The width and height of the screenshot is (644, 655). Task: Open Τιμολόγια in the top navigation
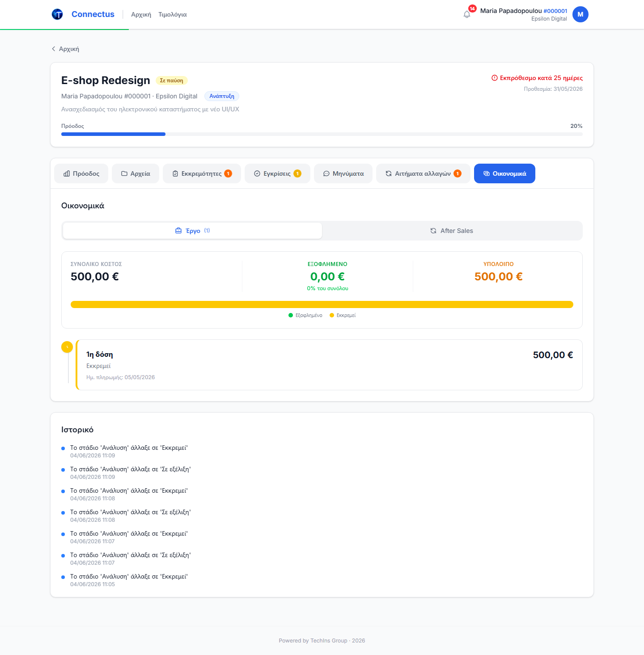point(173,14)
